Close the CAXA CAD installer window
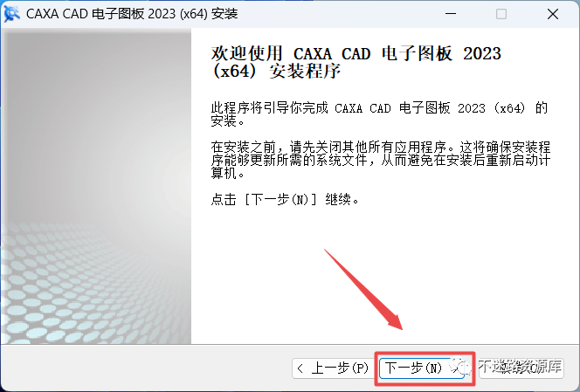580x392 pixels. tap(553, 14)
